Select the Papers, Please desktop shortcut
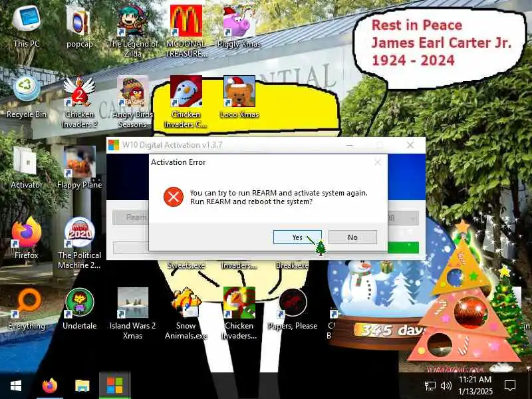This screenshot has height=399, width=532. point(293,309)
